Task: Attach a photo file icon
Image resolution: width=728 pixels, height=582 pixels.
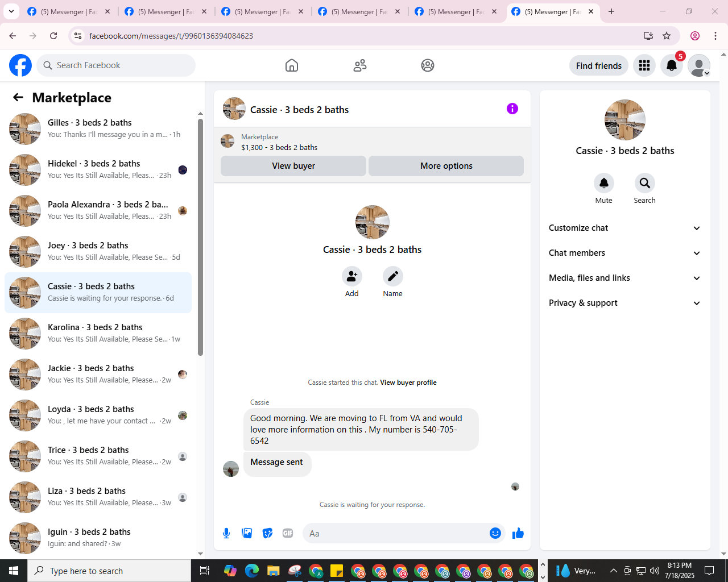Action: [247, 533]
